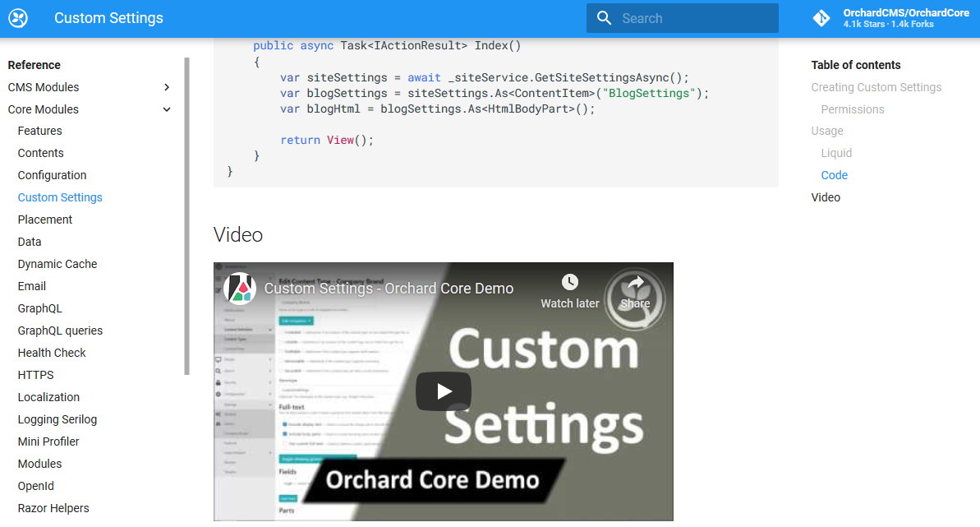The image size is (980, 527).
Task: Open the Data page
Action: click(30, 242)
